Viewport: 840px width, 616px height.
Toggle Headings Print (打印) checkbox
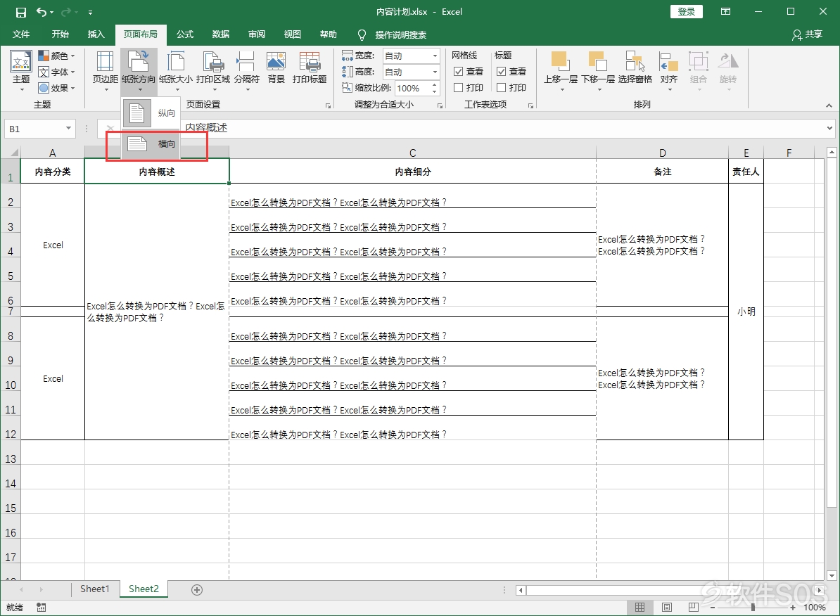[502, 87]
